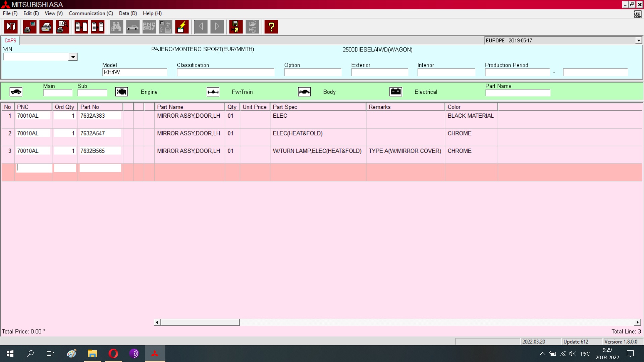This screenshot has width=644, height=362.
Task: Open print preview magnifier icon
Action: point(62,27)
